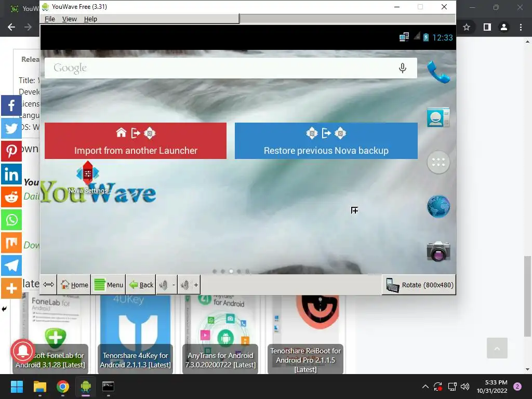Click the scroll-to-top arrow button
Screen dimensions: 532x399
(x=497, y=348)
